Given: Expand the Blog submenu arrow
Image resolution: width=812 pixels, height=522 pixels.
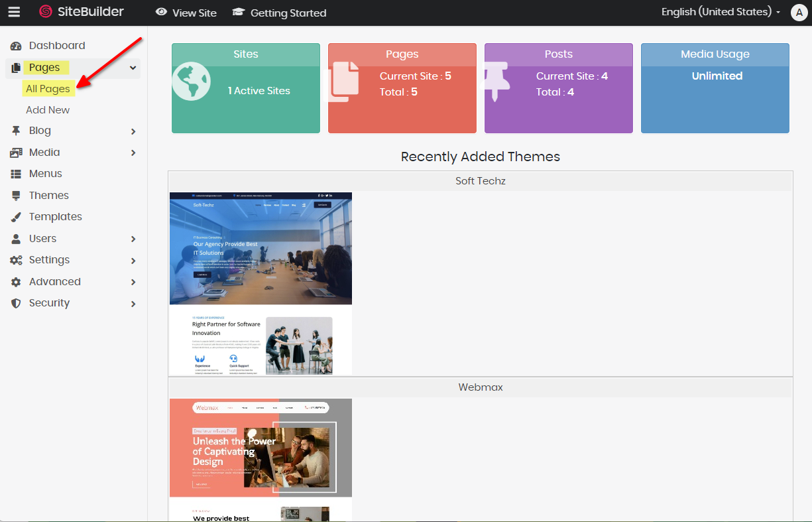Looking at the screenshot, I should (x=133, y=131).
